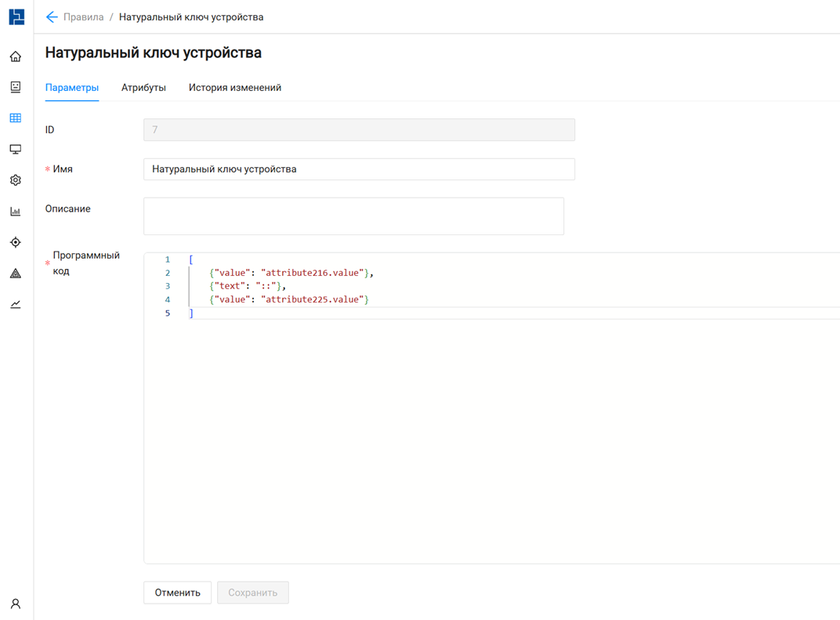Open the История изменений tab
Image resolution: width=840 pixels, height=620 pixels.
(234, 88)
